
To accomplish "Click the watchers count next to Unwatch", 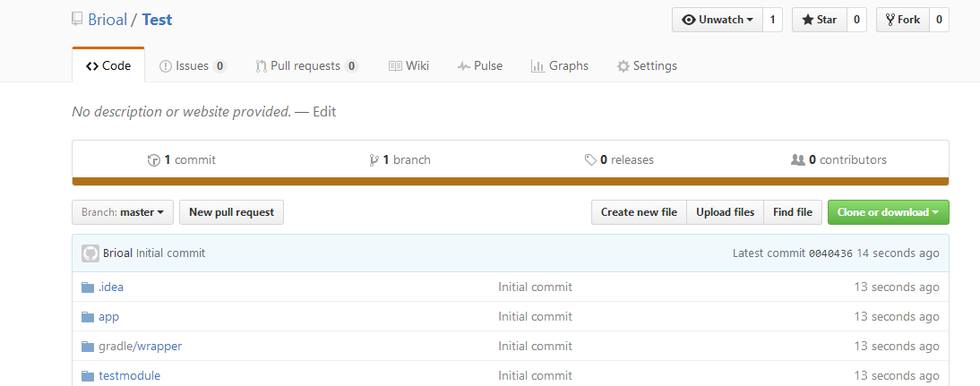I will [x=772, y=20].
